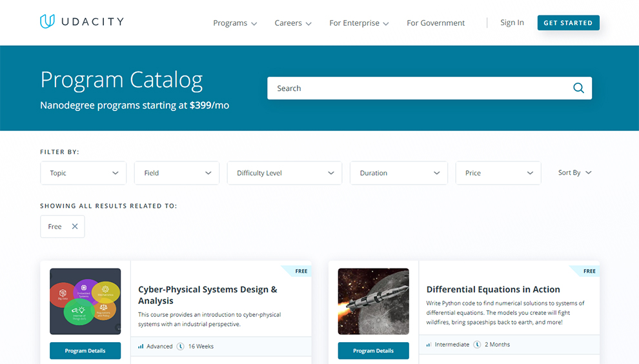This screenshot has width=639, height=364.
Task: Open the Duration filter dropdown
Action: (x=399, y=173)
